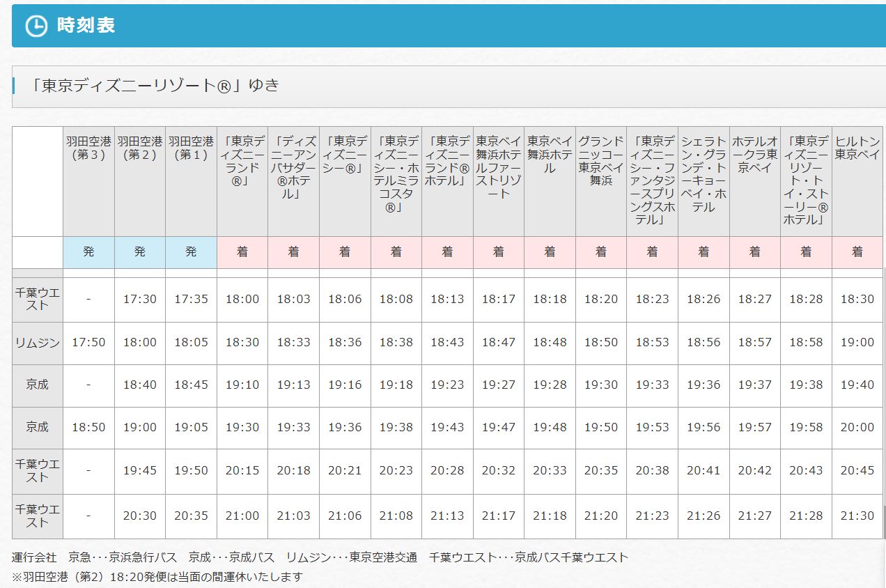Click the 18:13 arrival time cell
886x588 pixels.
[x=447, y=299]
